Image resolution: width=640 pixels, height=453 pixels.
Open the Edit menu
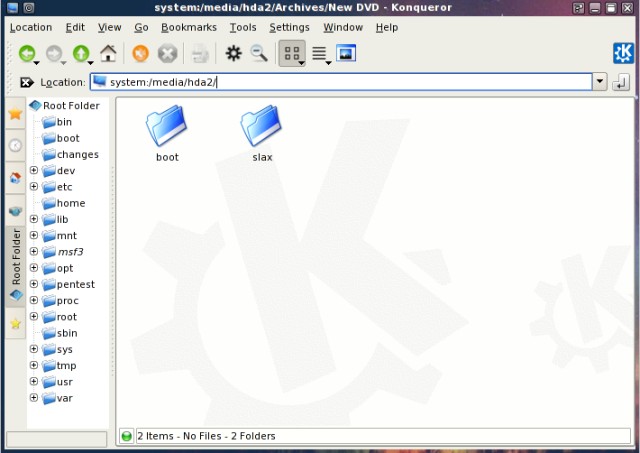pyautogui.click(x=75, y=27)
